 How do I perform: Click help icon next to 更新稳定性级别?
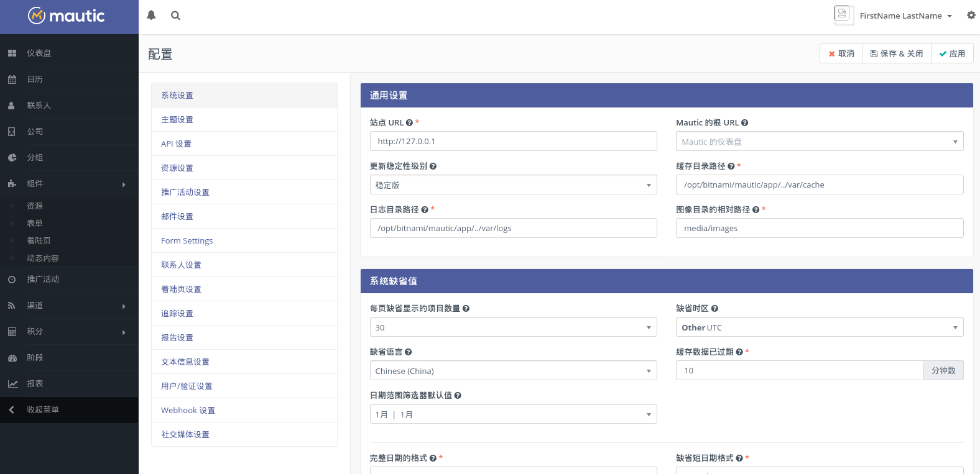pos(433,166)
